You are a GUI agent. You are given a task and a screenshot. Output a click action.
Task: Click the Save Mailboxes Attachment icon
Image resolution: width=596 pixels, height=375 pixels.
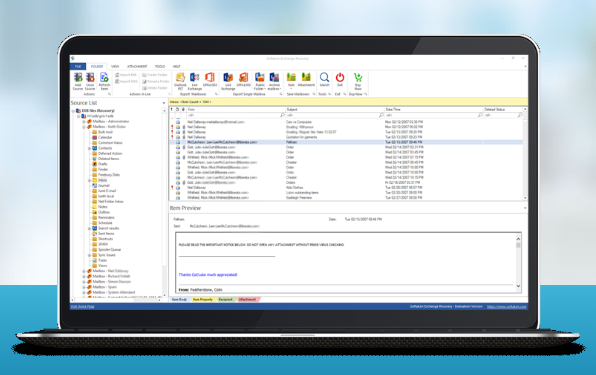pyautogui.click(x=306, y=79)
